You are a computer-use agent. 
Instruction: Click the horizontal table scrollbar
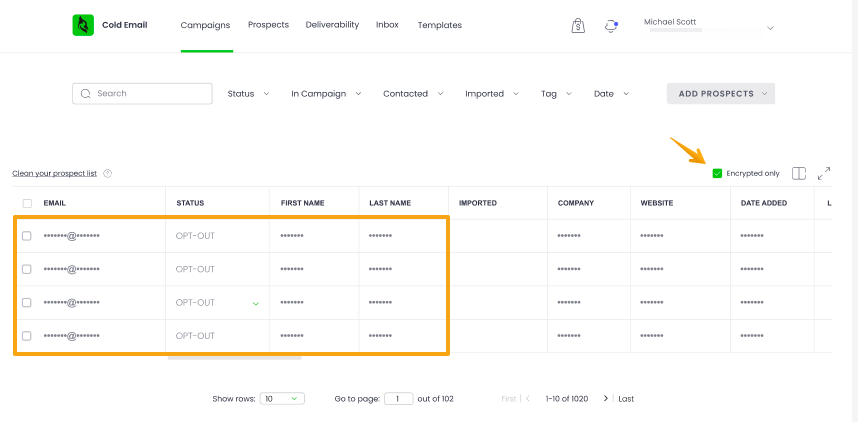pos(234,356)
